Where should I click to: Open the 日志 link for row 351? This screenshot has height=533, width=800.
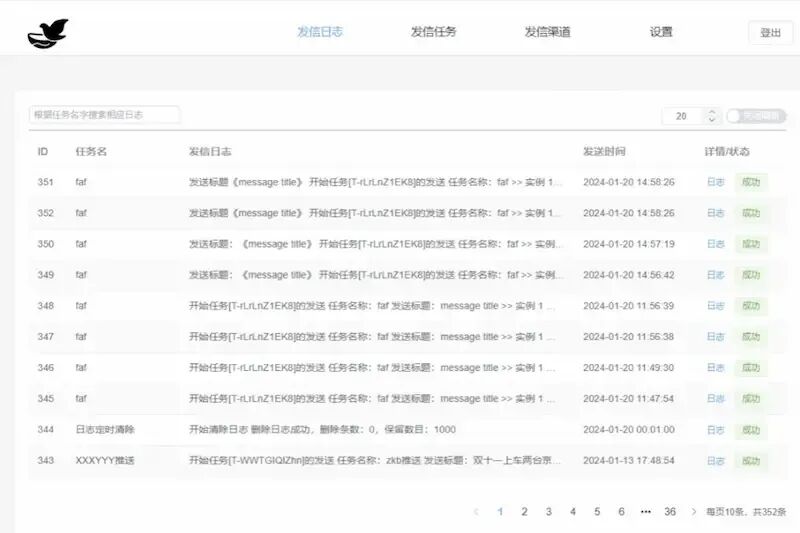tap(715, 182)
